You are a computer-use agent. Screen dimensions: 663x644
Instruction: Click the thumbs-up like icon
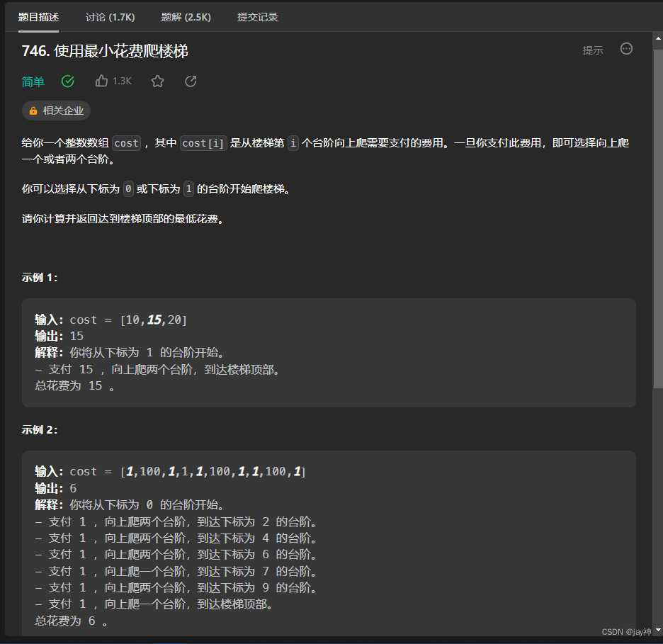coord(101,81)
